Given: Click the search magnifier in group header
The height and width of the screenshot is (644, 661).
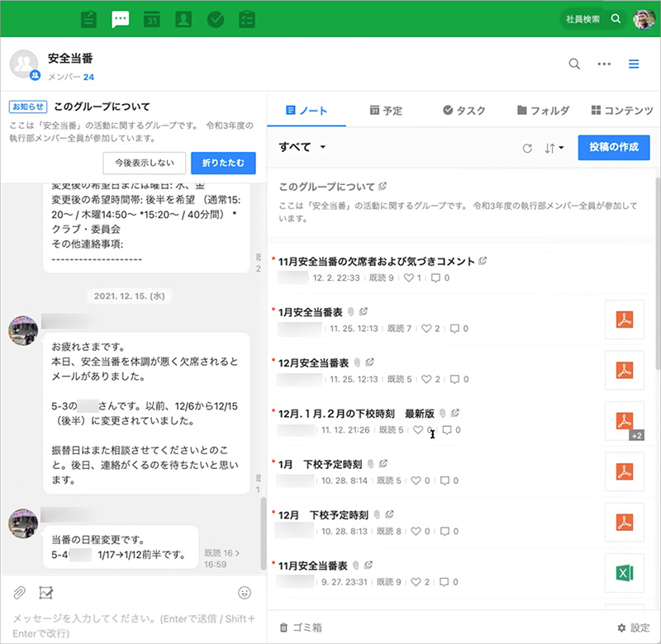Looking at the screenshot, I should click(574, 64).
